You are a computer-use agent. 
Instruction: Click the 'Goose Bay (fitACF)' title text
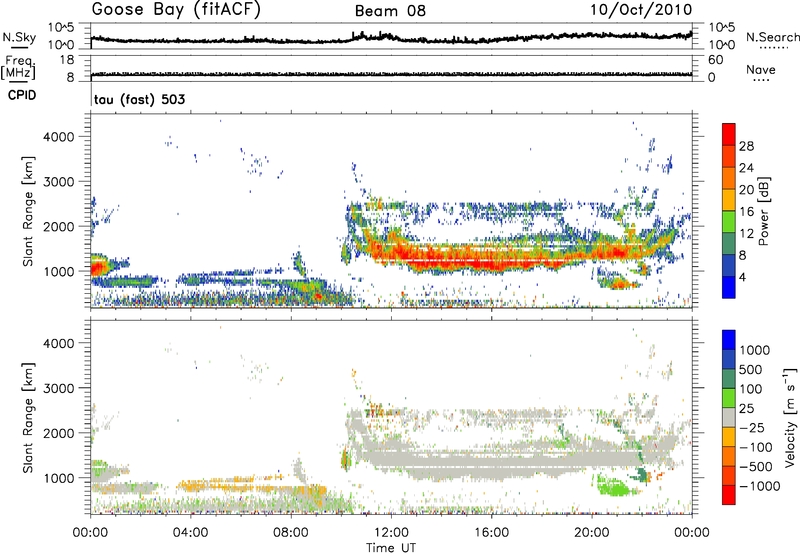point(176,10)
